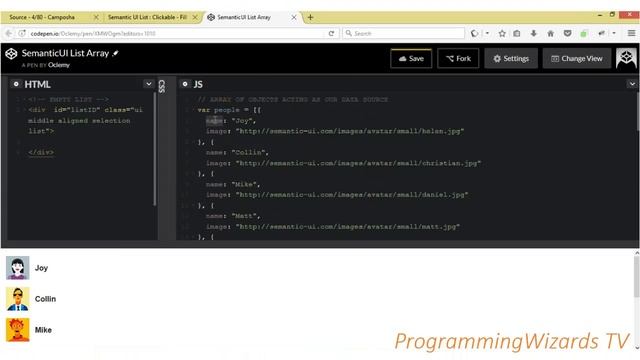Click the matt.jpg image URL line
The height and width of the screenshot is (360, 640).
[x=333, y=227]
